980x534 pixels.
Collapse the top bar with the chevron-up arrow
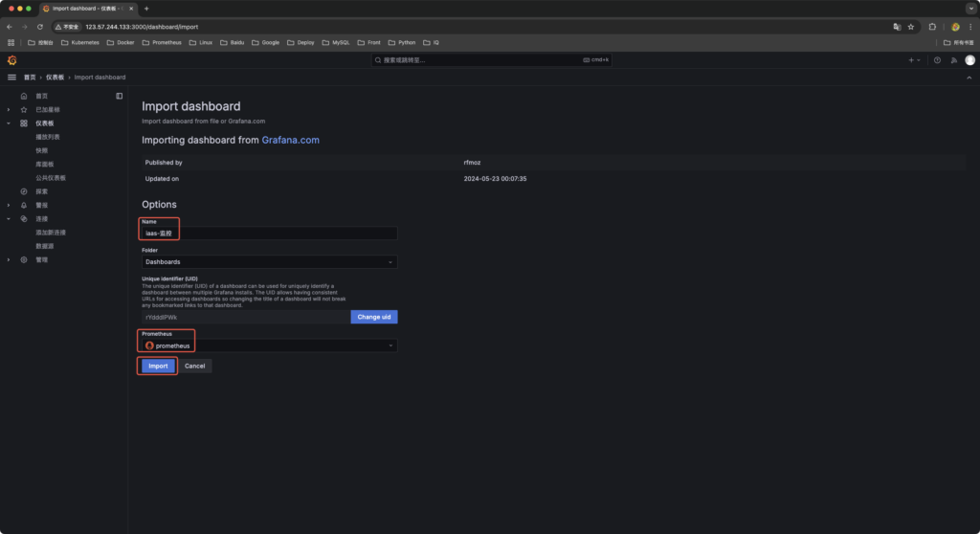968,77
